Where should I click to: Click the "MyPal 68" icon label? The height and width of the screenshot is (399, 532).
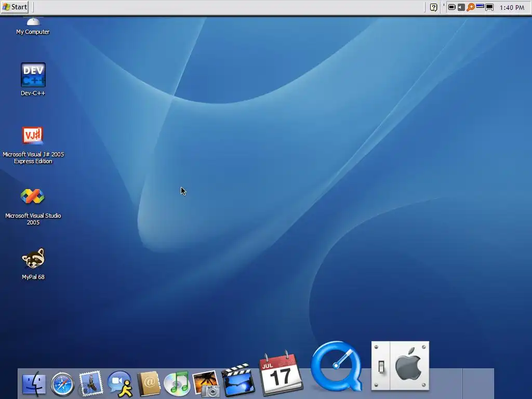click(33, 277)
